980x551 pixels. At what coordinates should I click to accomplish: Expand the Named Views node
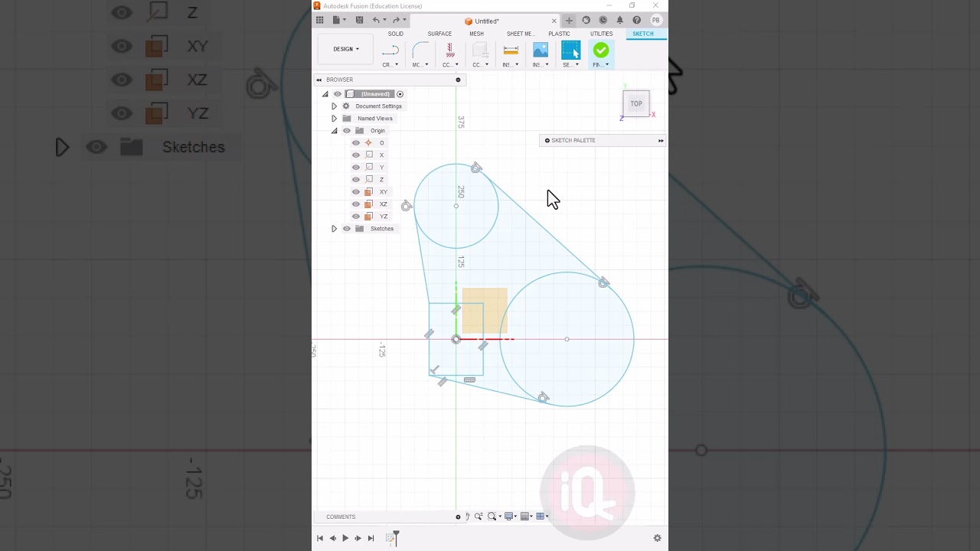tap(334, 119)
